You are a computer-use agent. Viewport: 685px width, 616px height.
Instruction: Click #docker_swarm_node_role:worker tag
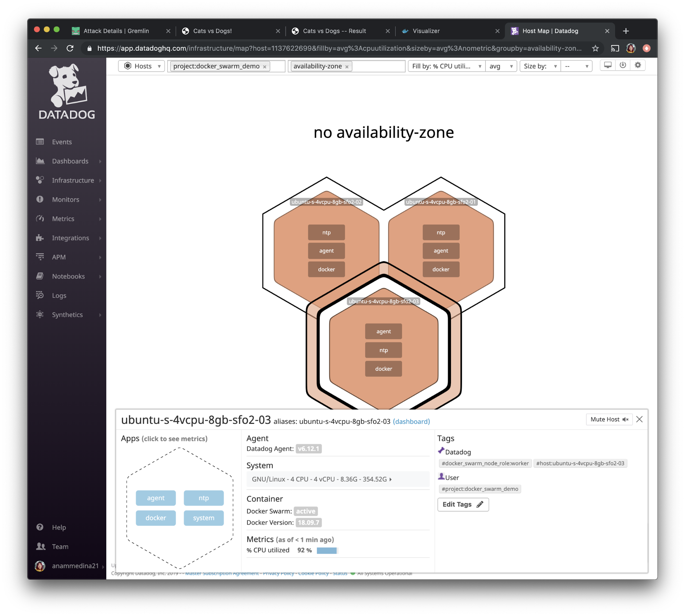485,463
